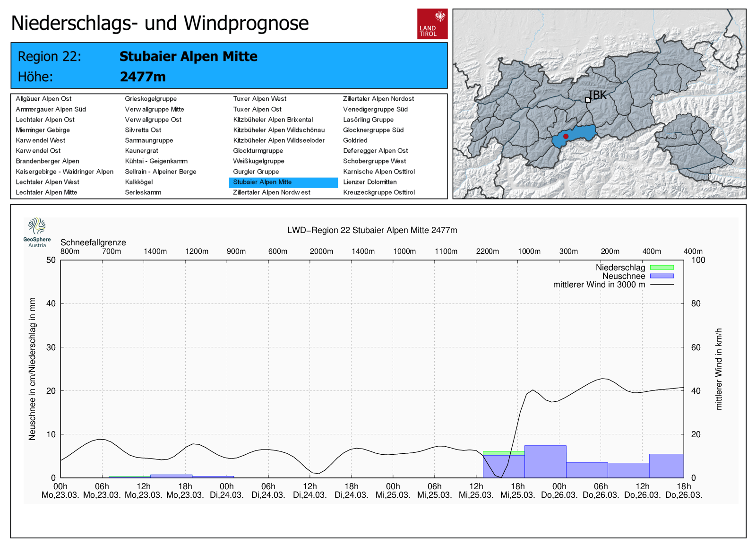Choose Zillertaler Alpen Nordost region

coord(378,99)
